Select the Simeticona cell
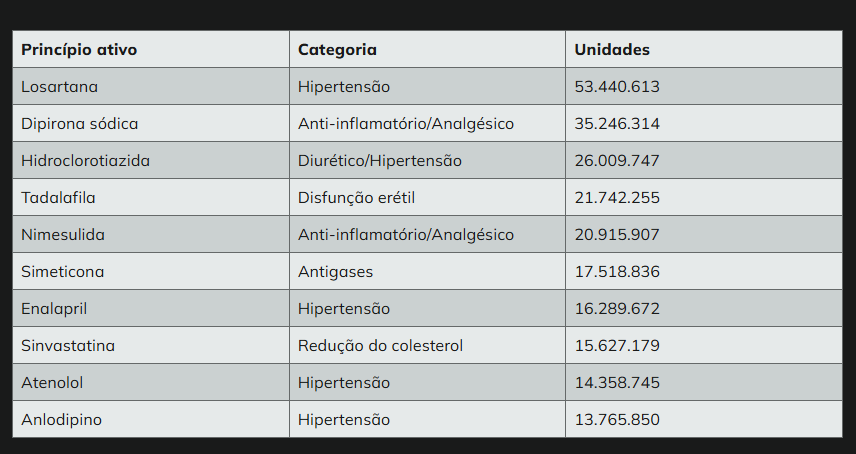 pyautogui.click(x=151, y=271)
